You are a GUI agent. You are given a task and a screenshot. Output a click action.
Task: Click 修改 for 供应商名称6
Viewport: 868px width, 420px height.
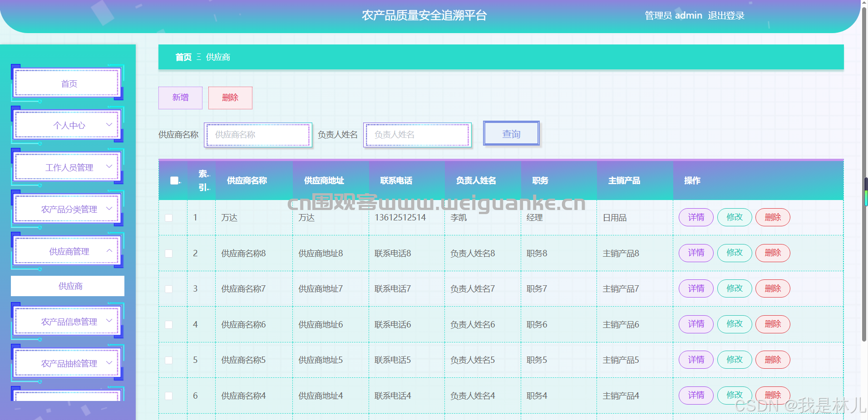735,324
